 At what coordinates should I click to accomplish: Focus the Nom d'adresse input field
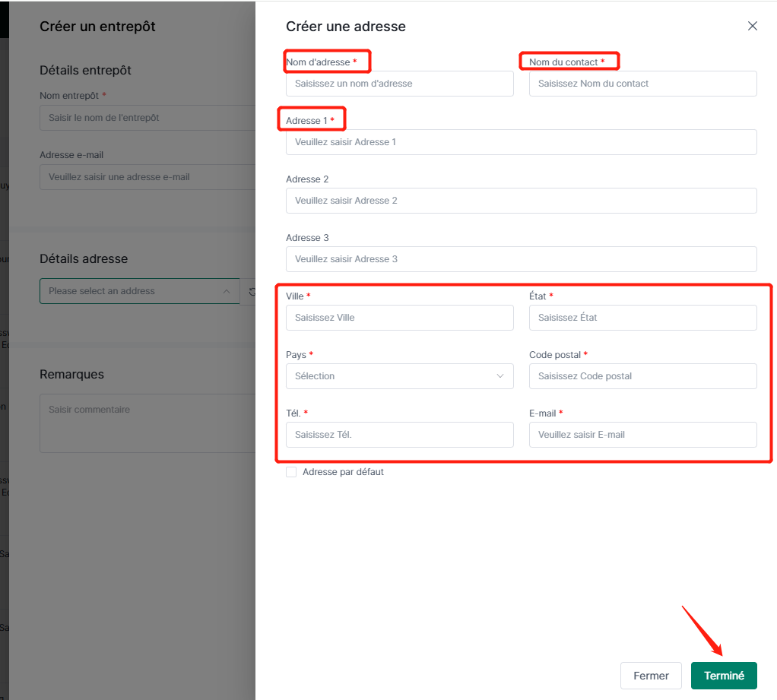(x=399, y=84)
